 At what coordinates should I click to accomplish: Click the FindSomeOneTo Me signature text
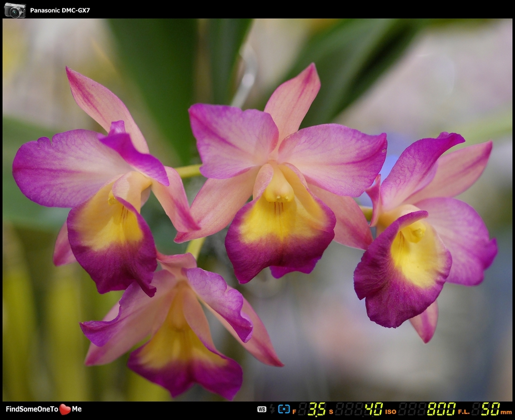click(x=44, y=409)
